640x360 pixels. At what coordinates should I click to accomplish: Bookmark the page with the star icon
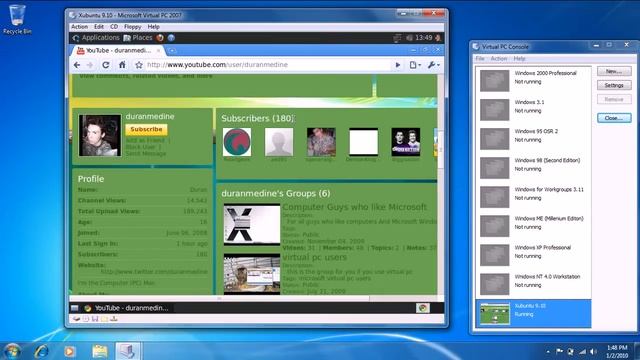(x=139, y=65)
